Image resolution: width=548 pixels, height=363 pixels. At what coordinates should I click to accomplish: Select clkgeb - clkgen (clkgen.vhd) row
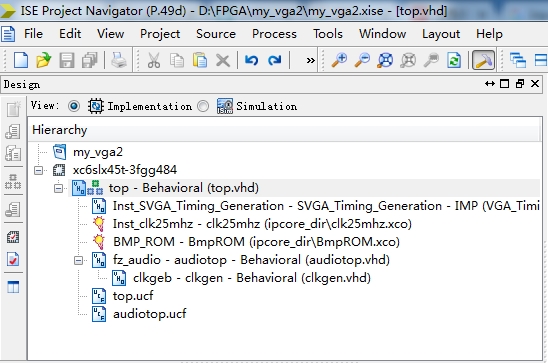(252, 278)
